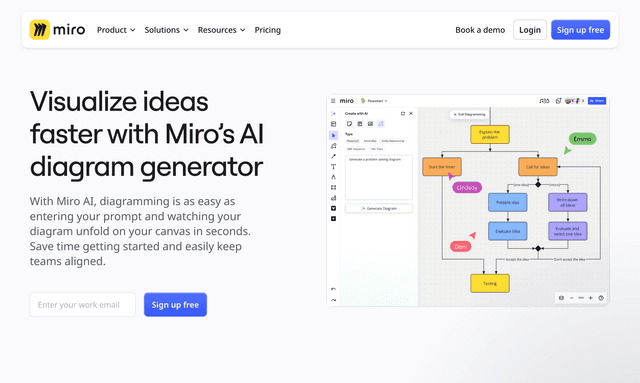The width and height of the screenshot is (640, 383).
Task: Expand the Solutions dropdown menu
Action: [x=167, y=30]
